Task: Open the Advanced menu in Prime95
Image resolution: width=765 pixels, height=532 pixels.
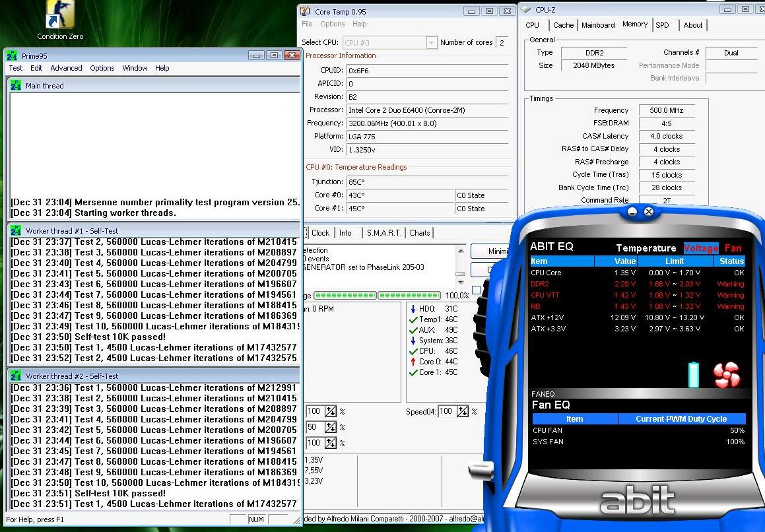Action: [66, 68]
